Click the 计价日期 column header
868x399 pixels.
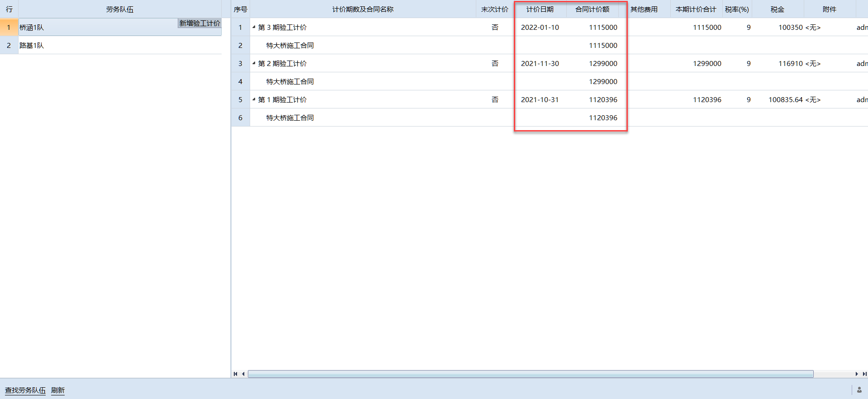pyautogui.click(x=540, y=9)
